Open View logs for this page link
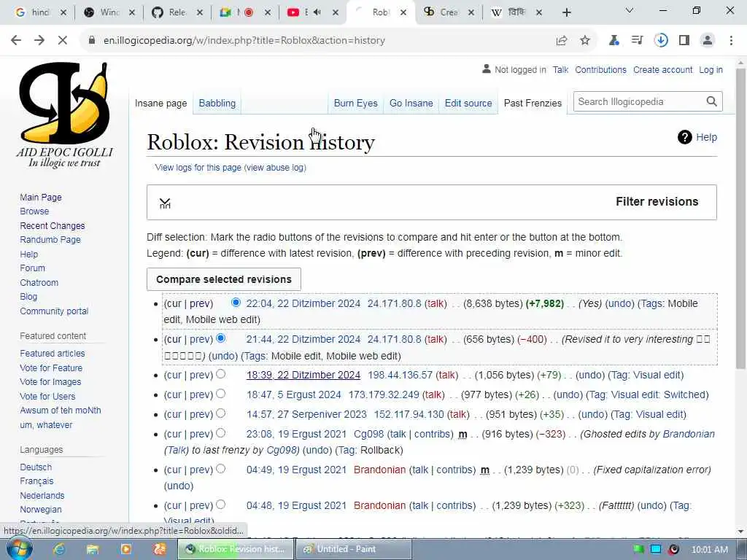Image resolution: width=747 pixels, height=560 pixels. tap(198, 168)
